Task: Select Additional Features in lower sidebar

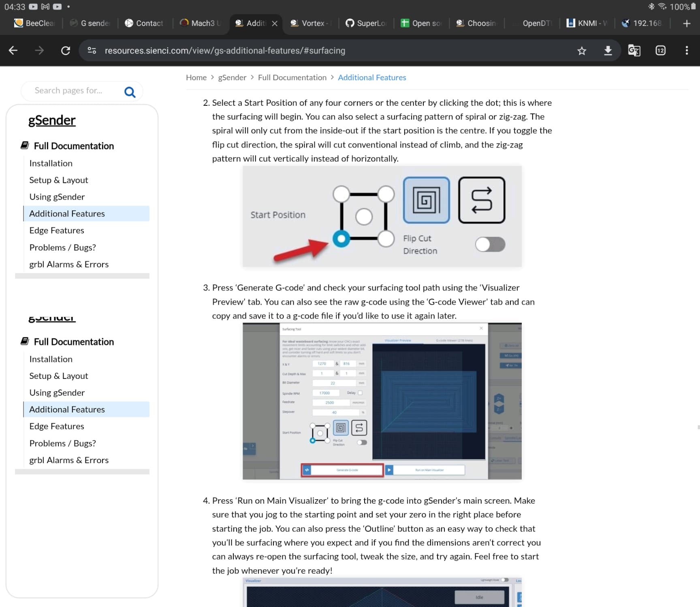Action: point(86,409)
